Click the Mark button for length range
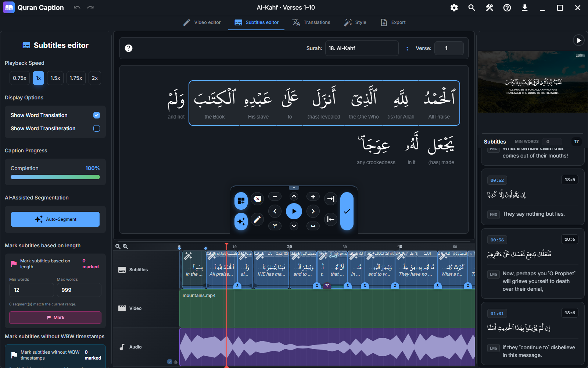588x368 pixels. pos(55,318)
